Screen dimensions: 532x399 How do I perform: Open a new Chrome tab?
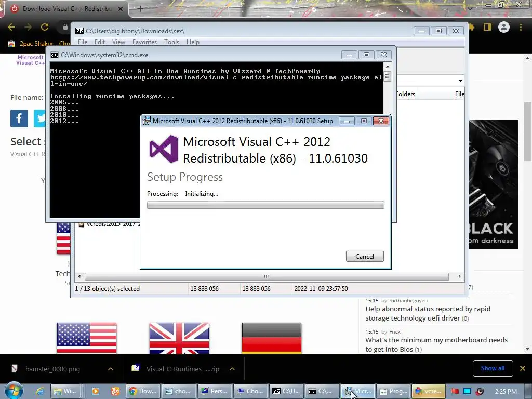tap(140, 9)
